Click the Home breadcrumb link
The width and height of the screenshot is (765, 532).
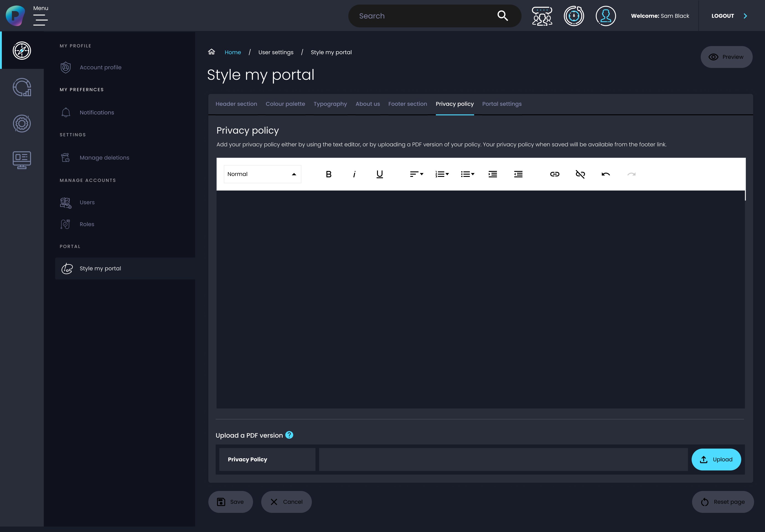click(x=233, y=52)
